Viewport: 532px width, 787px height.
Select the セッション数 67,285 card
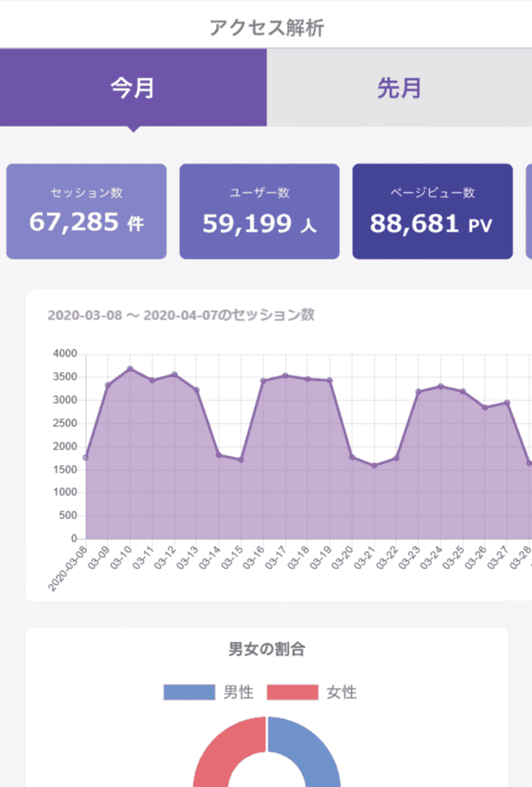[x=86, y=212]
